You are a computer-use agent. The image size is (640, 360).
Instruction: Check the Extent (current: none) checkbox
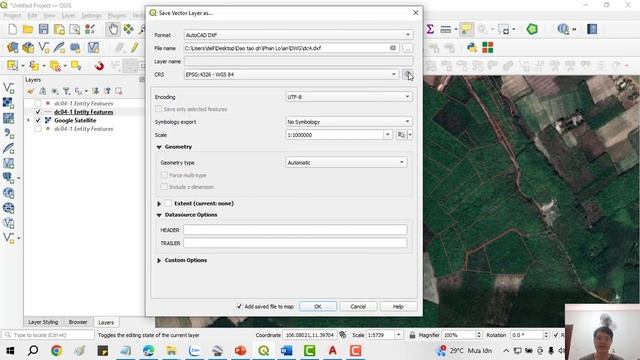click(168, 203)
